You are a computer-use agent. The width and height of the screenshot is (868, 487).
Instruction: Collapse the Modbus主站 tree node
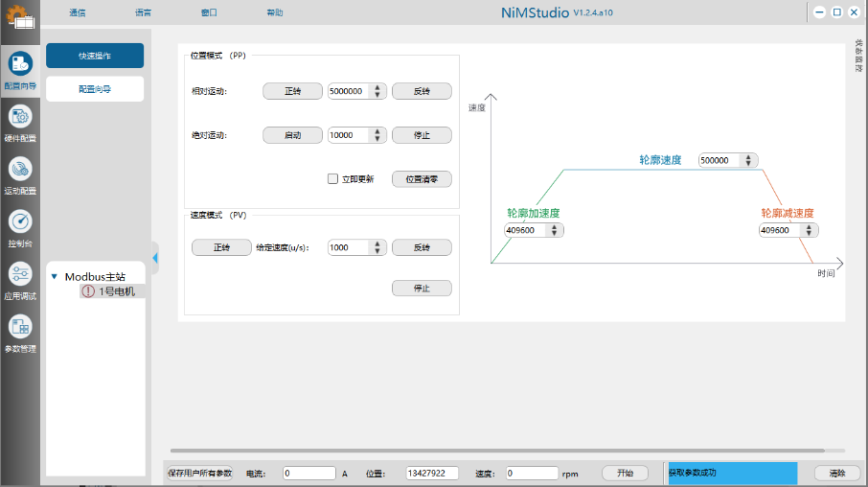55,277
